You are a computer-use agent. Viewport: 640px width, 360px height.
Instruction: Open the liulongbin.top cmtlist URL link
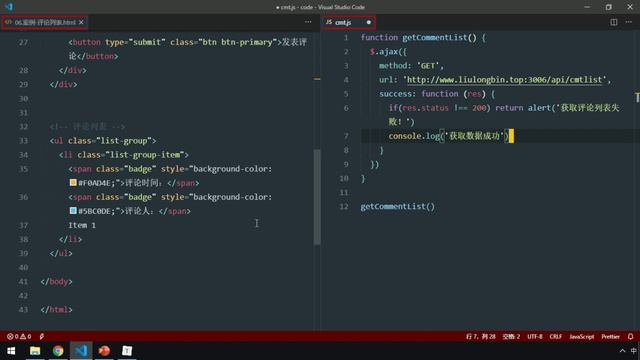tap(504, 80)
